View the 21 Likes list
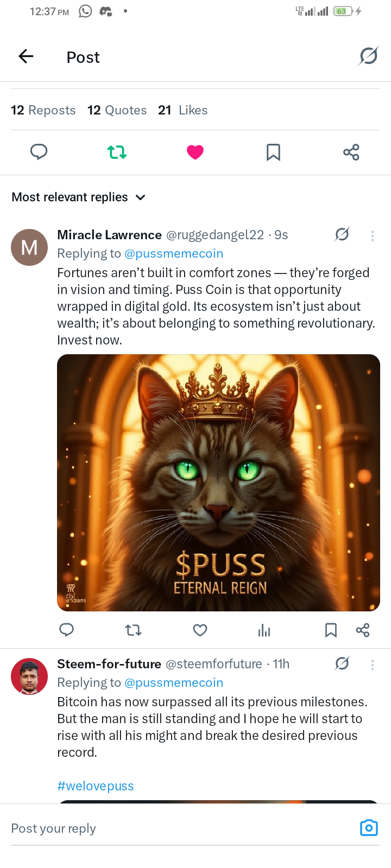The height and width of the screenshot is (868, 391). 182,110
